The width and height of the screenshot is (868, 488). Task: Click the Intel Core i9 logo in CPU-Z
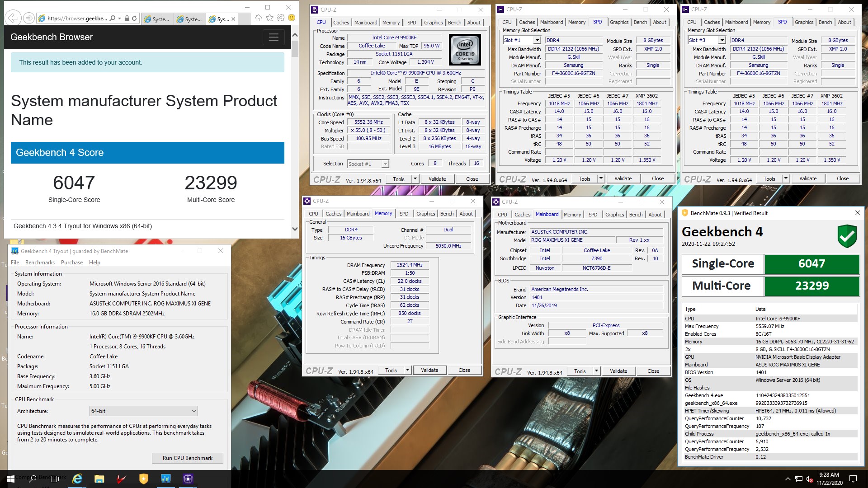pos(465,50)
